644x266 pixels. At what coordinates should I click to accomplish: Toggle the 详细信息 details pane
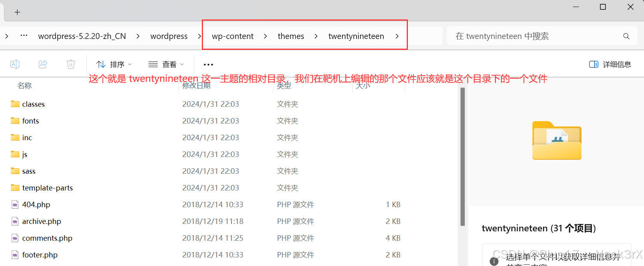pos(610,64)
